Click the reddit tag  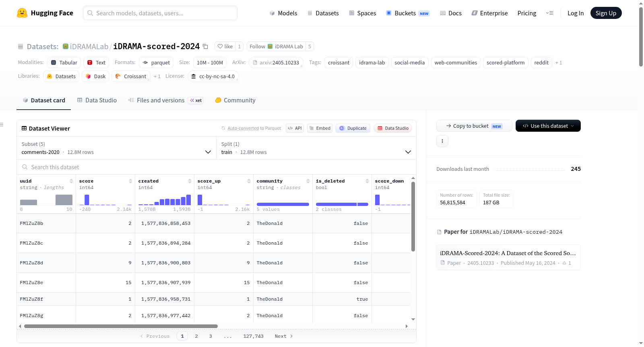pos(541,63)
